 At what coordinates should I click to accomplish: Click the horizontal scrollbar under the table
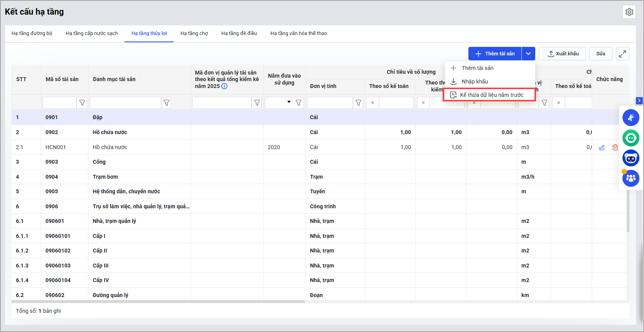[x=158, y=302]
